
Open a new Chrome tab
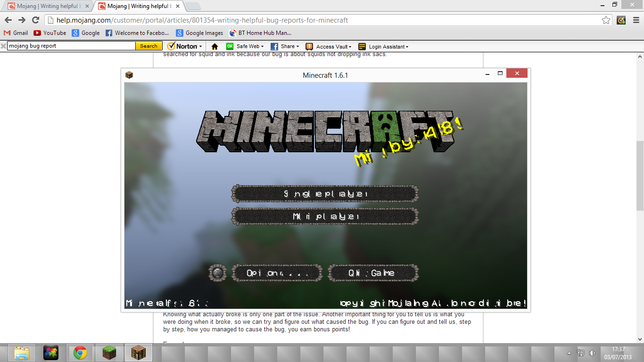click(x=193, y=6)
